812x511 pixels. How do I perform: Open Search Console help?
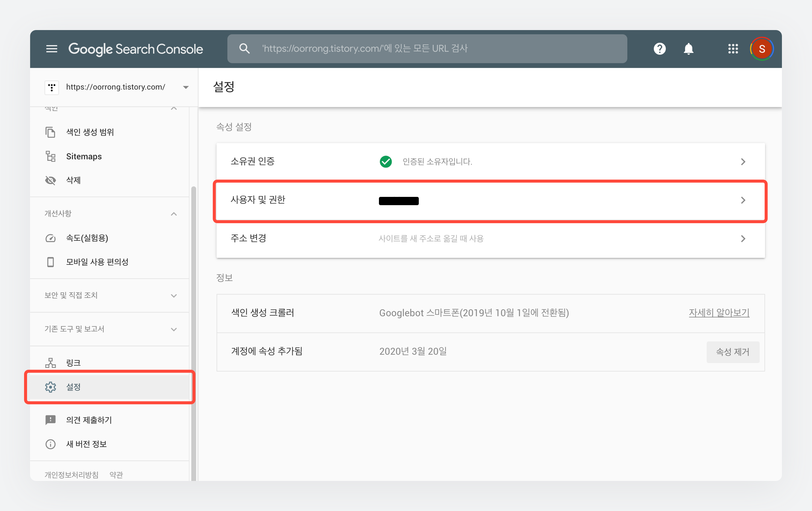[659, 48]
